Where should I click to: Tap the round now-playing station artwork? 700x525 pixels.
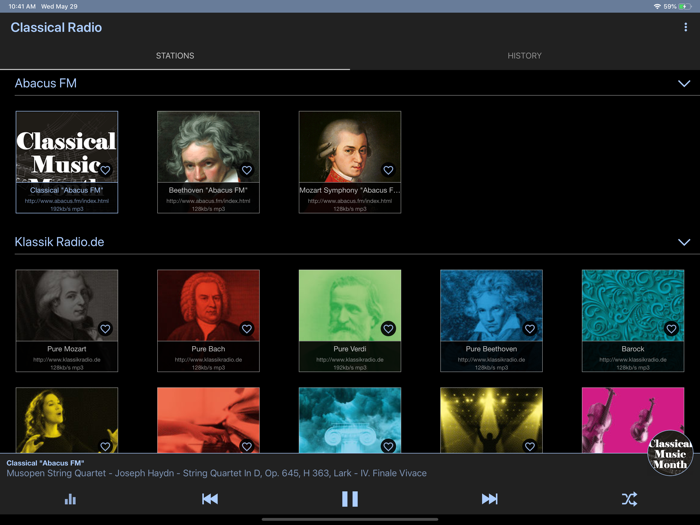point(670,453)
